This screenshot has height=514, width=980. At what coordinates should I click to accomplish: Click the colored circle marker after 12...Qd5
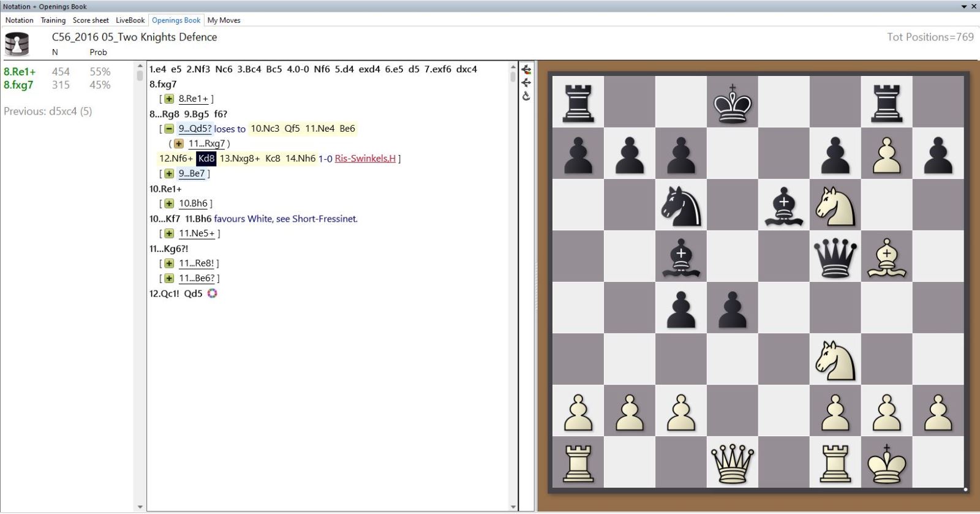point(212,293)
